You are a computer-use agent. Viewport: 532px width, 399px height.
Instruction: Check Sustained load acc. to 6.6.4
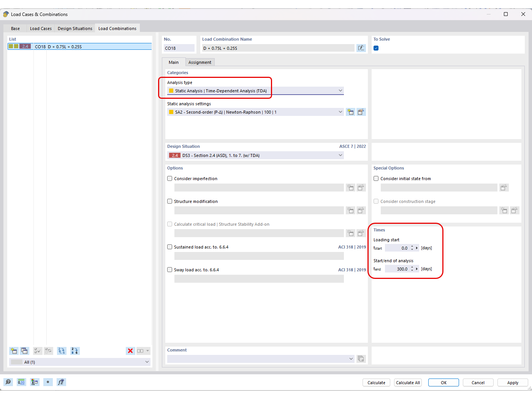(x=170, y=247)
